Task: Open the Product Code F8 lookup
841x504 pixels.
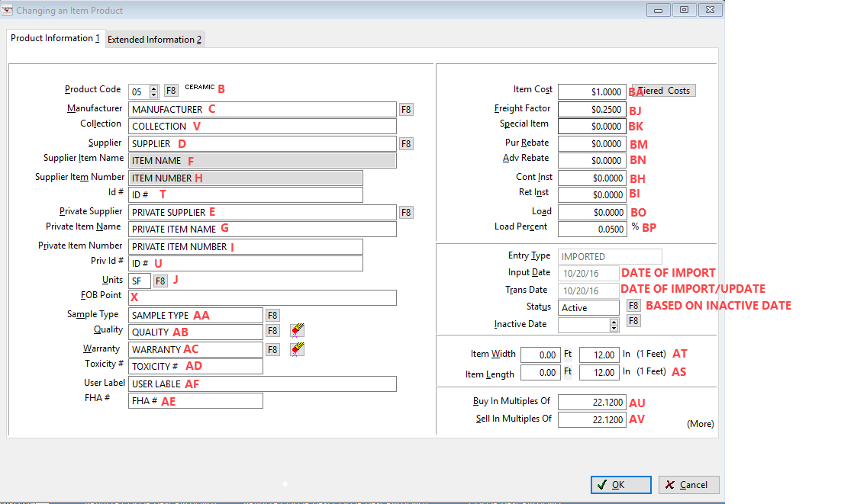Action: [x=171, y=90]
